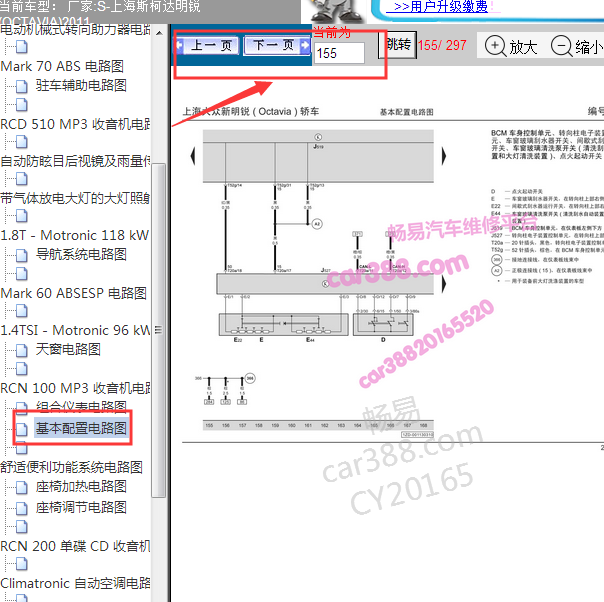Click document icon beside 天窗电路图
The height and width of the screenshot is (602, 604).
[x=22, y=350]
